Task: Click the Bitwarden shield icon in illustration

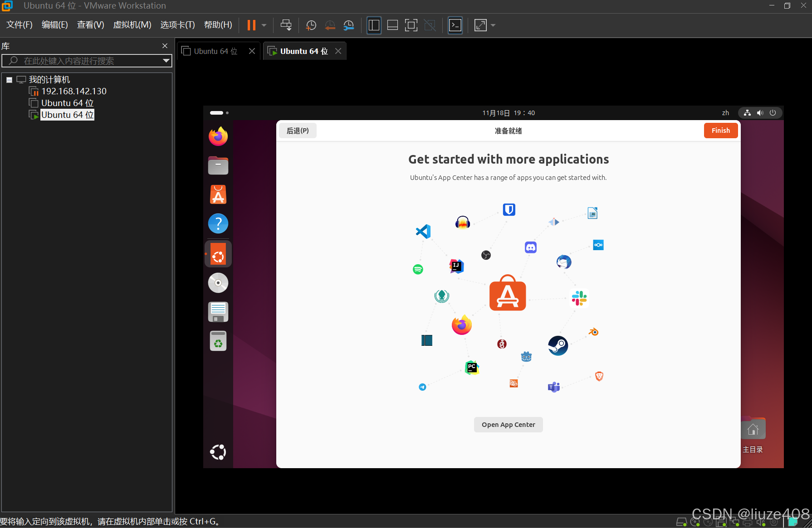Action: (509, 209)
